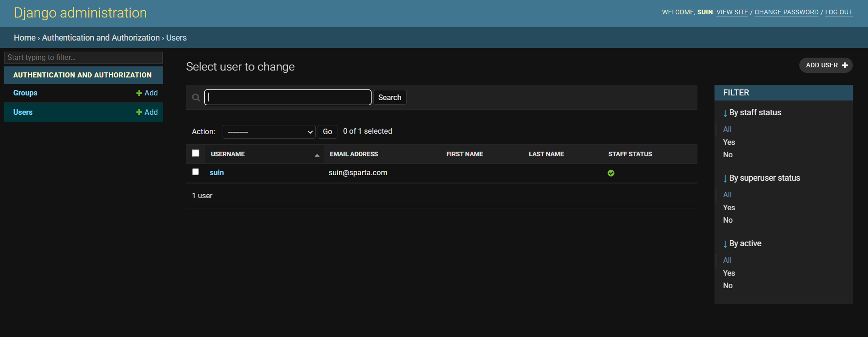Toggle the select-all users checkbox in header

(x=195, y=153)
